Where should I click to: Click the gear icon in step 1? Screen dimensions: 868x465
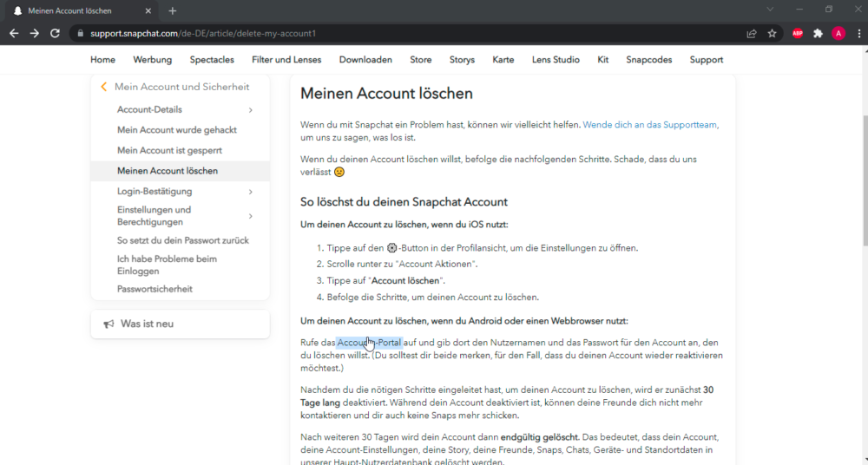pyautogui.click(x=392, y=248)
